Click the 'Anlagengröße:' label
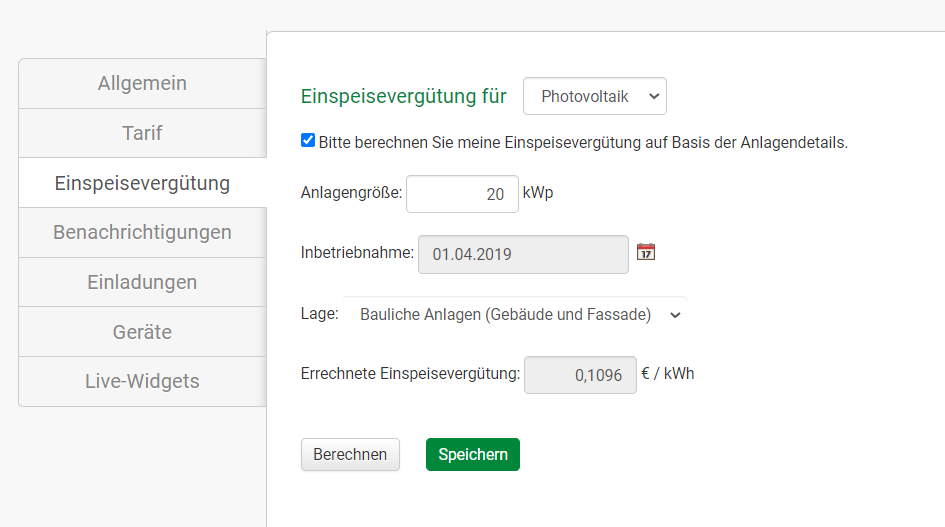945x527 pixels. 351,193
